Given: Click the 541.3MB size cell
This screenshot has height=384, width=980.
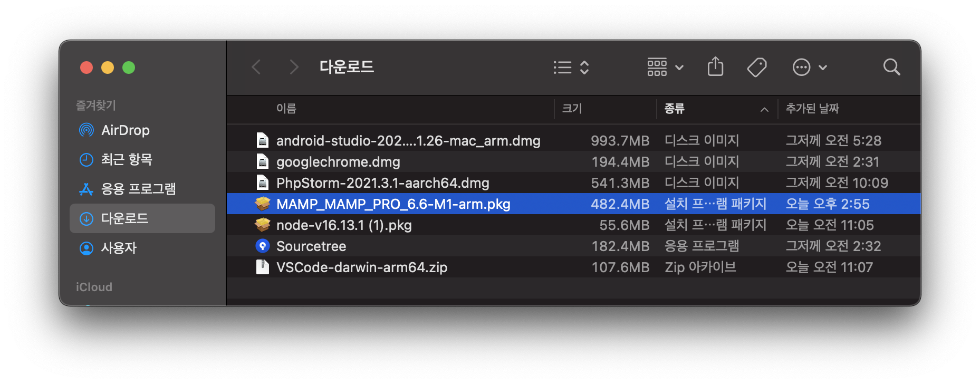Looking at the screenshot, I should tap(620, 183).
